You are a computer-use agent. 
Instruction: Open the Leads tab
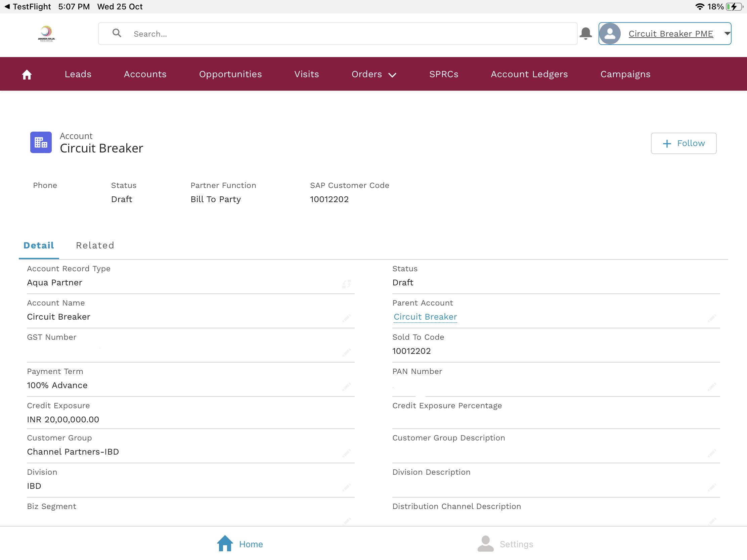[78, 74]
